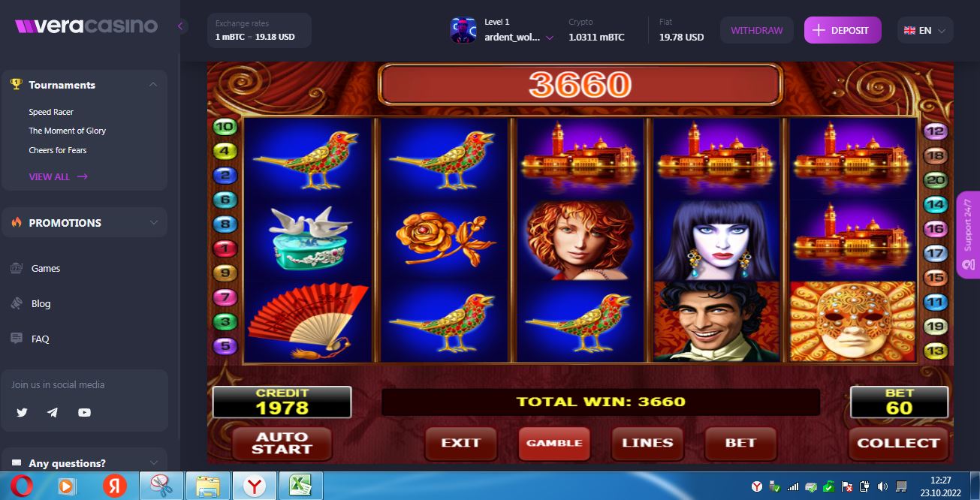Screen dimensions: 980x500
Task: Click the DEPOSIT button
Action: [843, 30]
